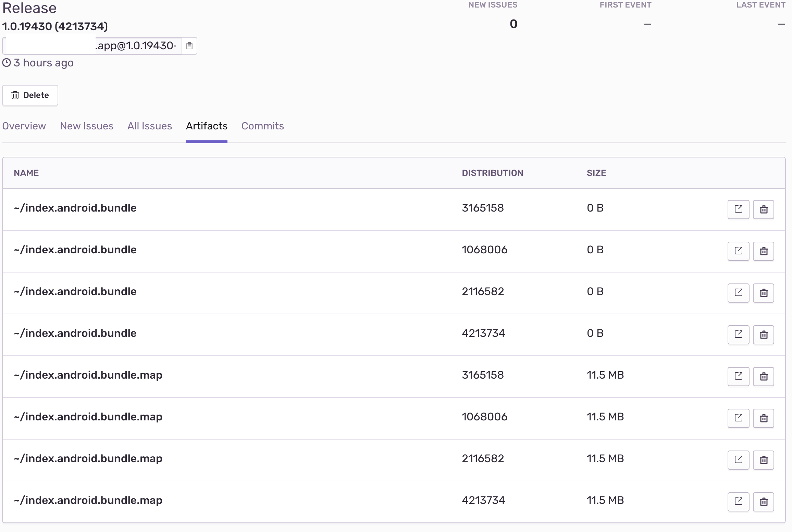792x532 pixels.
Task: Delete index.android.bundle artifact for distribution 2116582
Action: click(764, 293)
